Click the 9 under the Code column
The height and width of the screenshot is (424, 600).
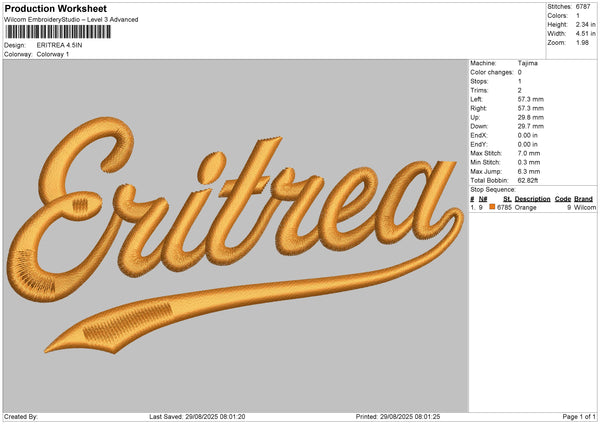(569, 207)
